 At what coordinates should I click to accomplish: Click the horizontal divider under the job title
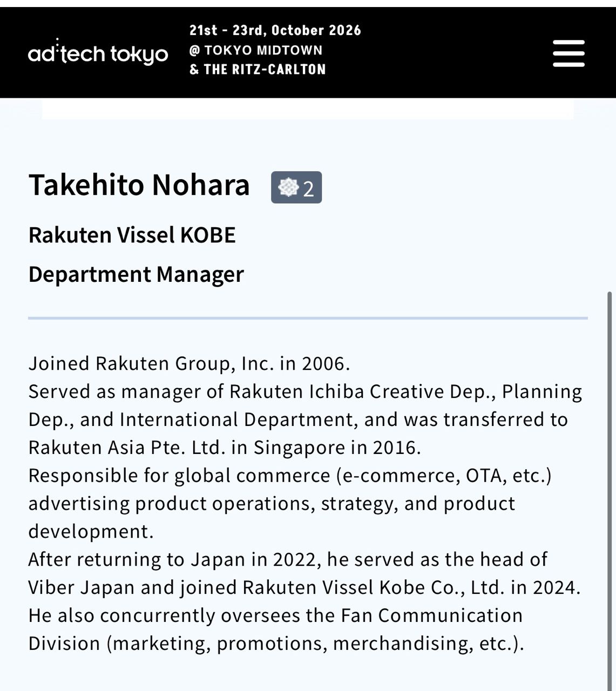tap(308, 318)
